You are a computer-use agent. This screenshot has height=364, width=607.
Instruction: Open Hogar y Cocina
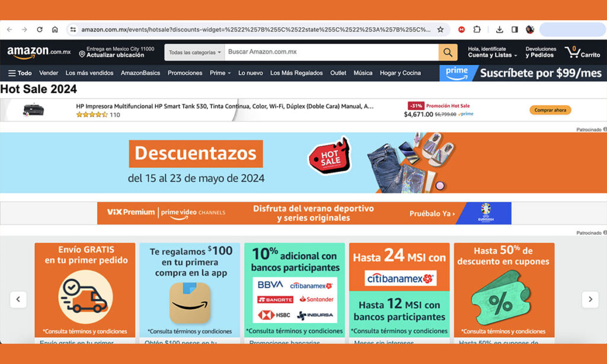[400, 73]
